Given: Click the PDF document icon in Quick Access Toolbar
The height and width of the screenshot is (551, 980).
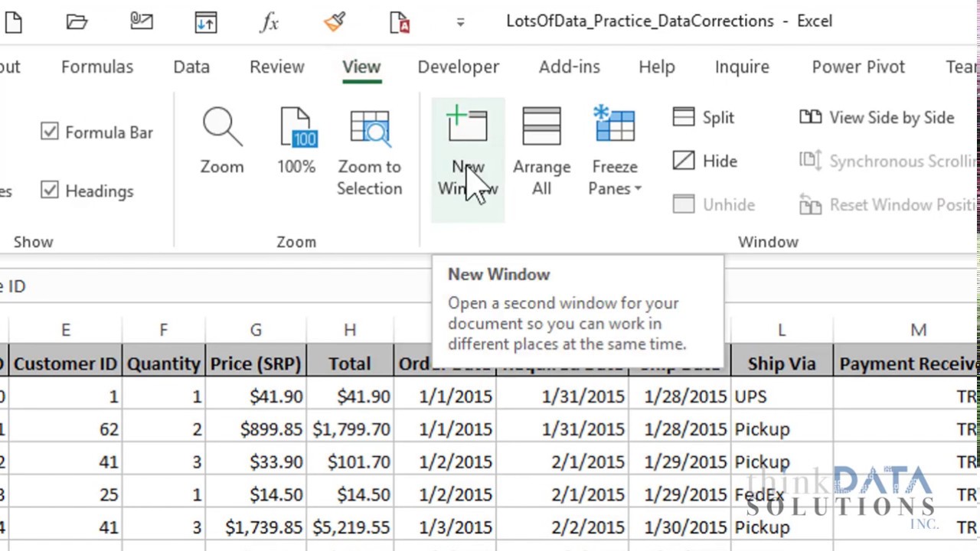Looking at the screenshot, I should 399,22.
